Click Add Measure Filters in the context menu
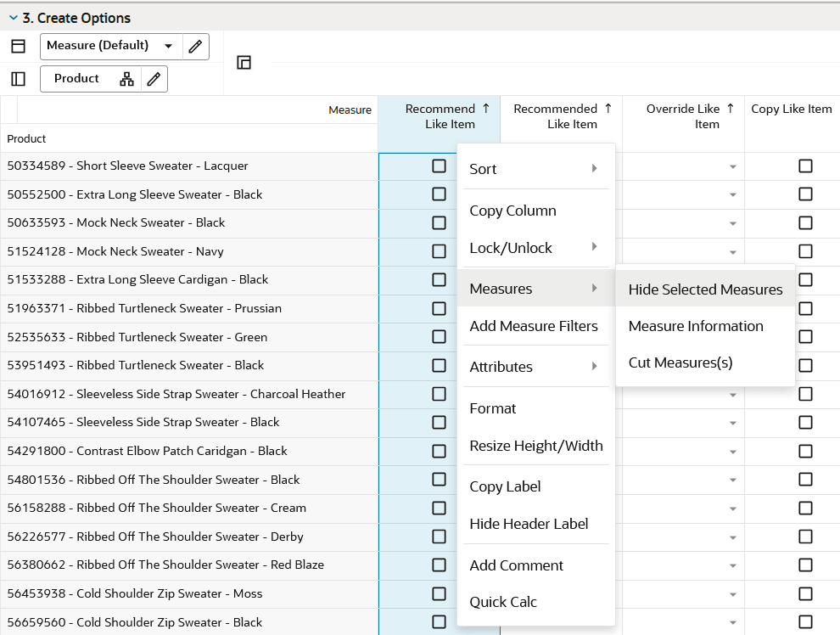The image size is (840, 635). click(x=533, y=325)
